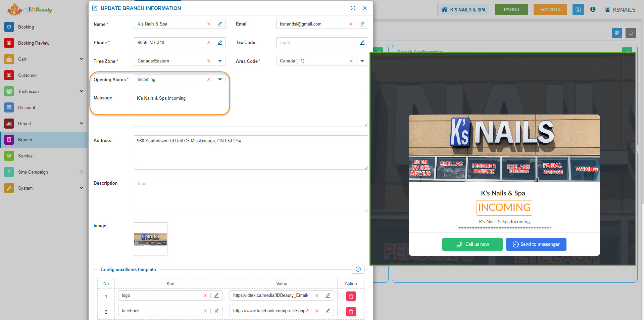Add a new email/sms template row
This screenshot has width=644, height=320.
pyautogui.click(x=358, y=269)
